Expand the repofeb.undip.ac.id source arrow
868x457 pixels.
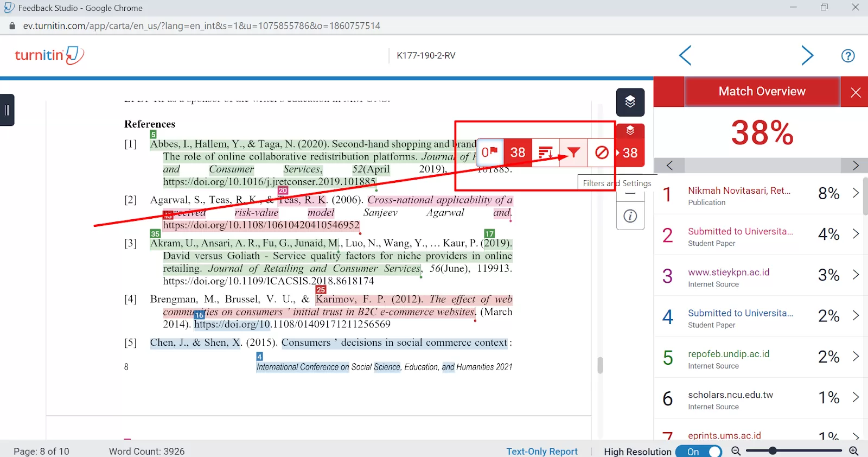coord(855,357)
